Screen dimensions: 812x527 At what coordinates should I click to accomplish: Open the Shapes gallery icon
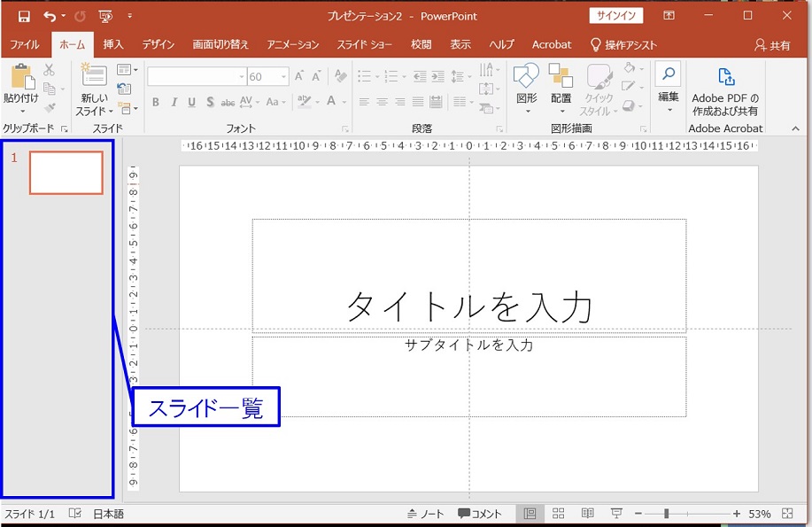pyautogui.click(x=526, y=77)
